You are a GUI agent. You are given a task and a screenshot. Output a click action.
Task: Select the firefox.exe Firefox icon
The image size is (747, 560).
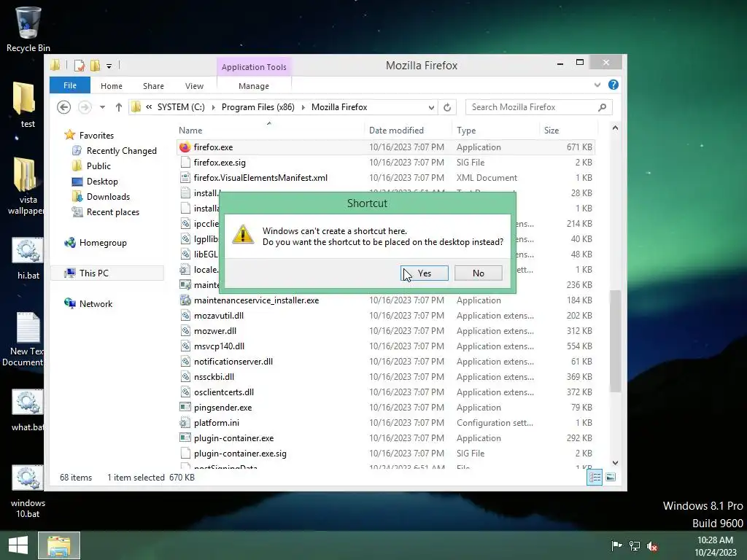point(185,147)
